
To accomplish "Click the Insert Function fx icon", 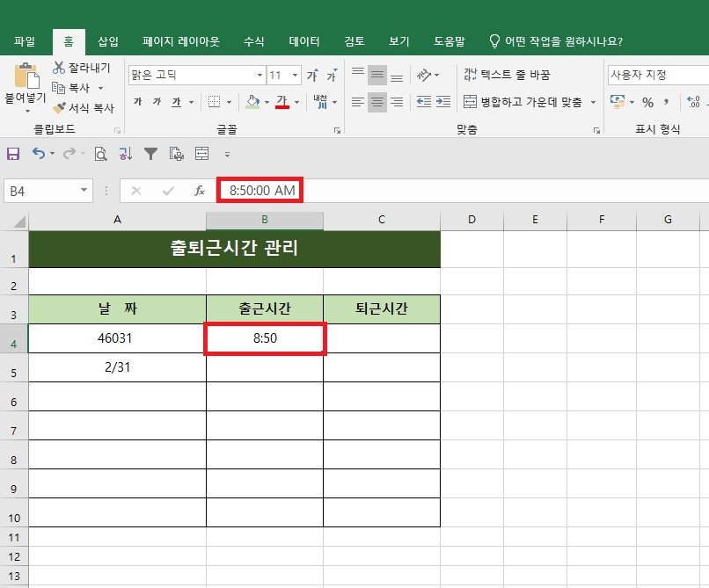I will [x=200, y=191].
